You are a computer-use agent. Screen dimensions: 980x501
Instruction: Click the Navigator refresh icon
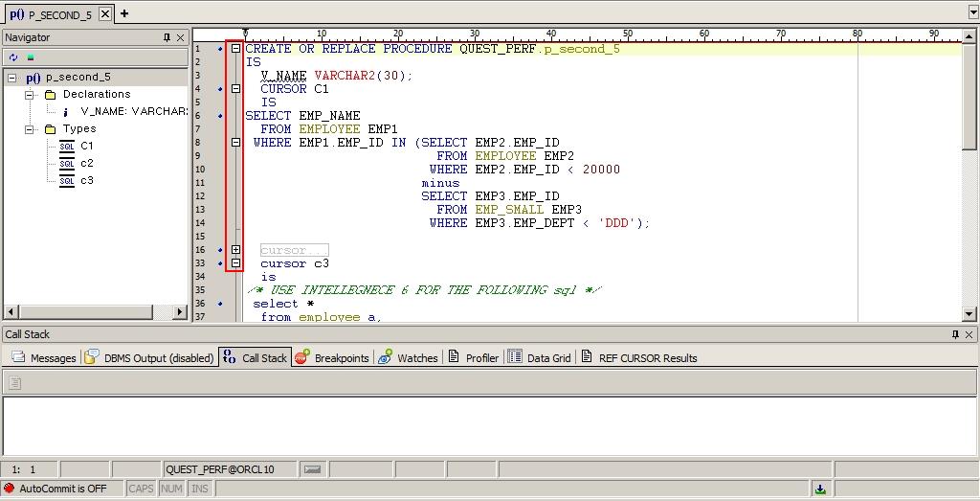pos(13,57)
